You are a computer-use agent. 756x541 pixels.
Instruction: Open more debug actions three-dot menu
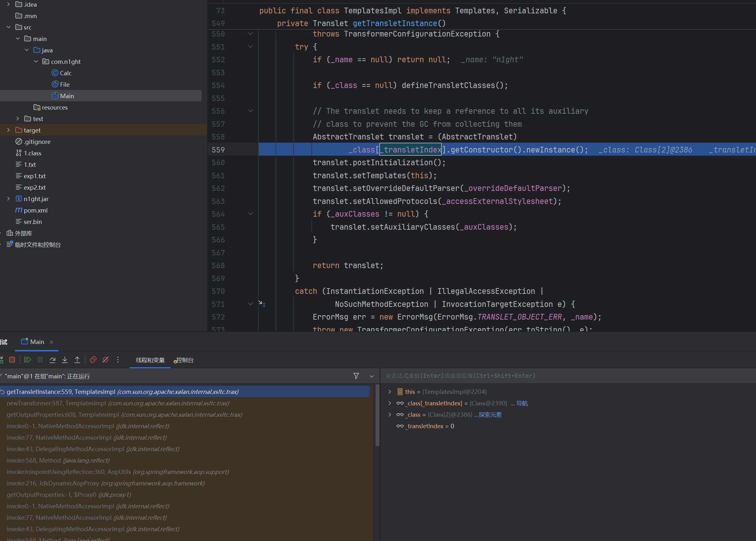pos(118,360)
